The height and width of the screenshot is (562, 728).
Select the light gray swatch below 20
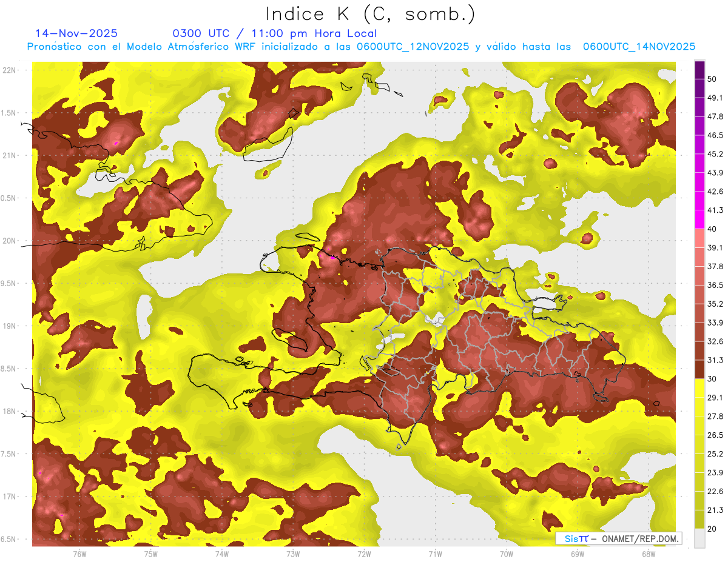tap(699, 538)
